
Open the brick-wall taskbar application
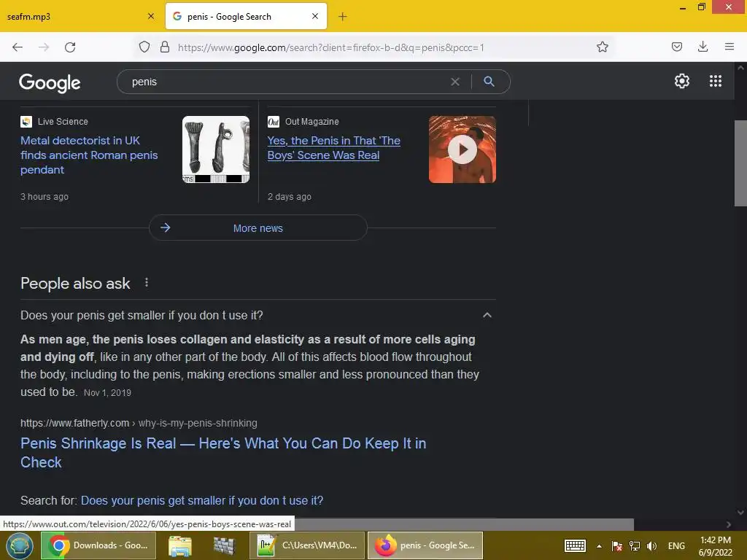pyautogui.click(x=224, y=545)
